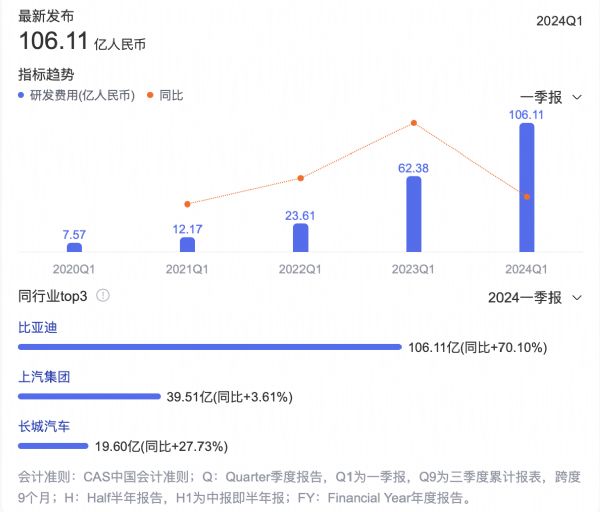The width and height of the screenshot is (600, 512).
Task: Click the orange 同比 point above 2022Q1
Action: (x=300, y=178)
